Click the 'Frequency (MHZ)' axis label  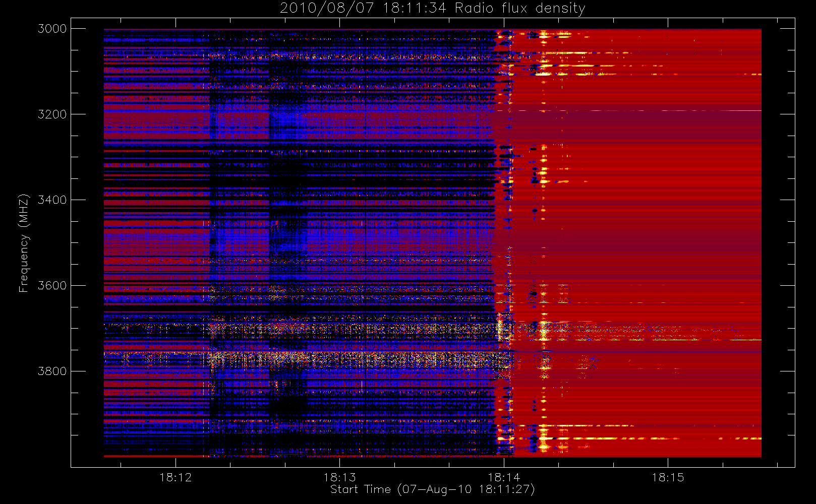click(23, 243)
